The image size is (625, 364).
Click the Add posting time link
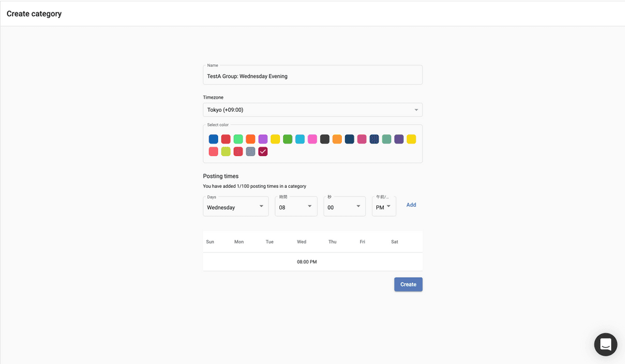(x=411, y=205)
